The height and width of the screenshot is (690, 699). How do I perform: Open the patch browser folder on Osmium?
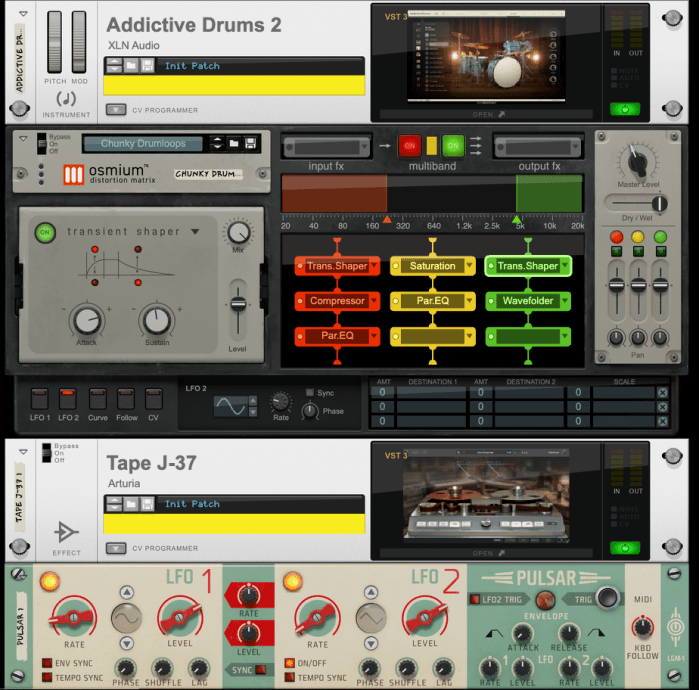coord(233,144)
